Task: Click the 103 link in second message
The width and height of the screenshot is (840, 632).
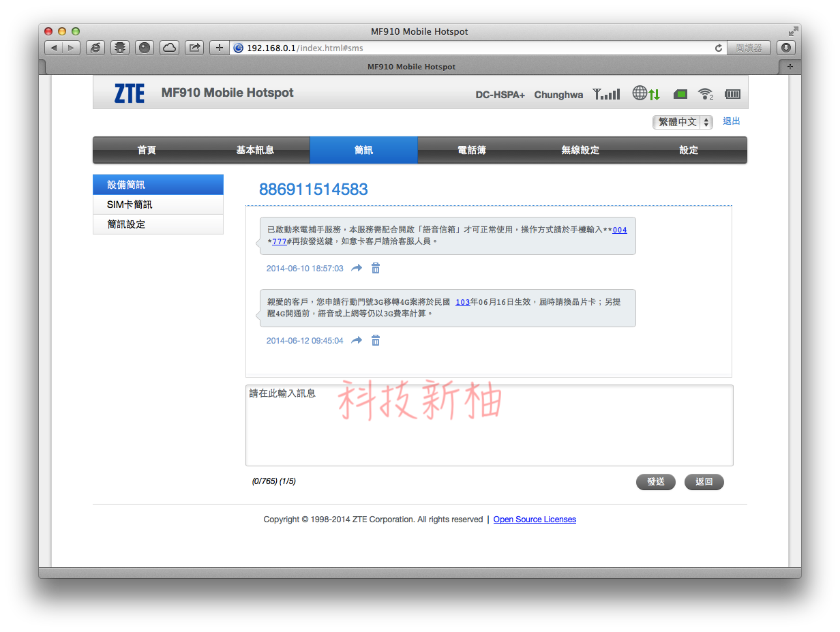Action: pyautogui.click(x=463, y=302)
